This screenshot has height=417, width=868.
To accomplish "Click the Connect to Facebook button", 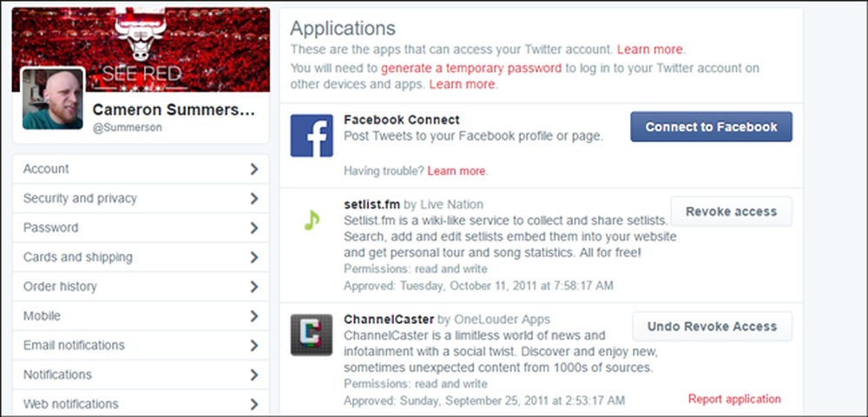I will (x=712, y=127).
